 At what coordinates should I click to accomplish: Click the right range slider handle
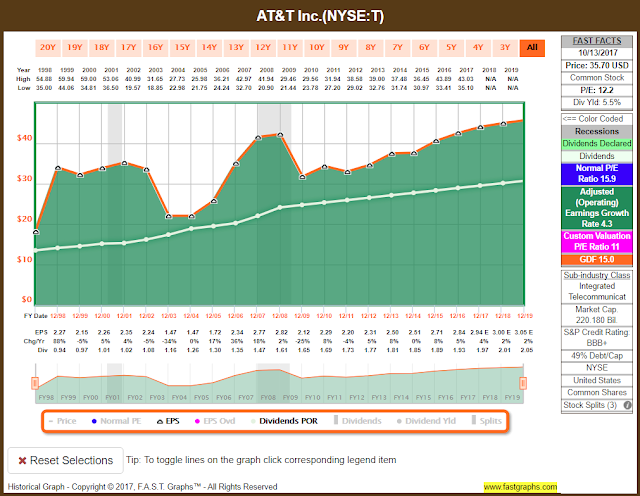click(x=523, y=383)
